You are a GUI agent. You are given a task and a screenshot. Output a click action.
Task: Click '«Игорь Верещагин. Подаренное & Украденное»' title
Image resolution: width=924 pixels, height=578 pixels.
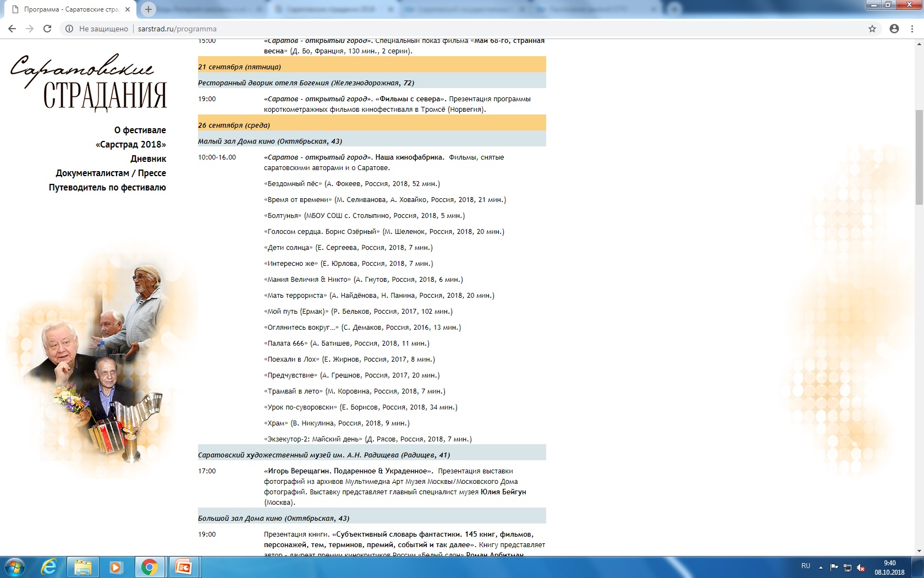tap(349, 471)
